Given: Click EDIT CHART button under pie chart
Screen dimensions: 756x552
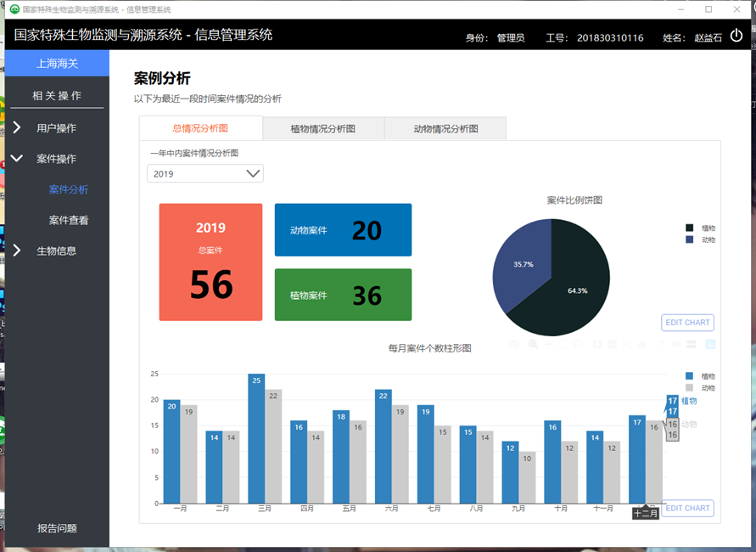Looking at the screenshot, I should pos(686,323).
